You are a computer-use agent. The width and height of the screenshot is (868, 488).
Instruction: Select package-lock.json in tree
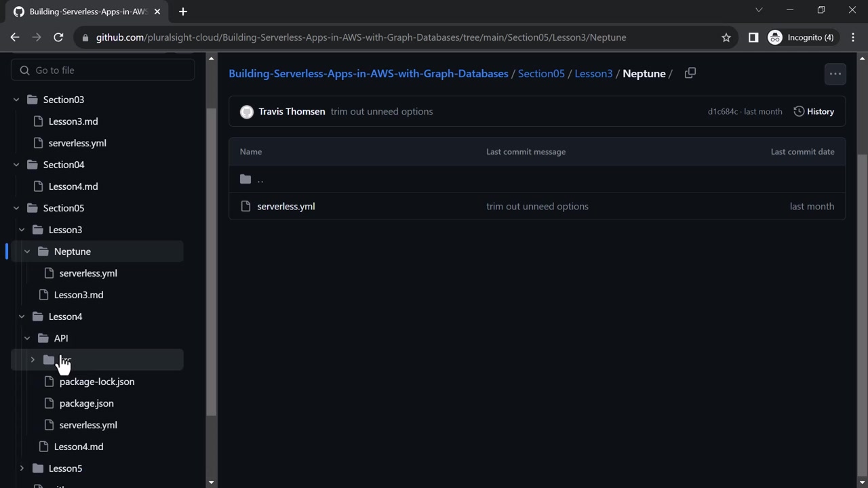point(97,382)
